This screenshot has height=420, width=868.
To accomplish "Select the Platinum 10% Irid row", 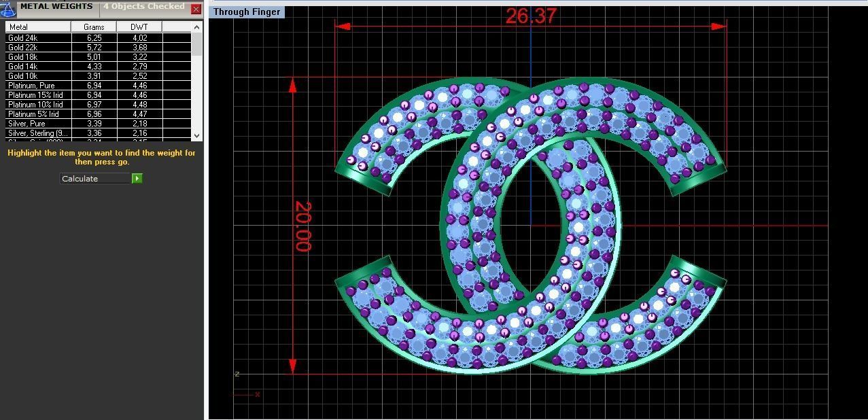I will [99, 105].
